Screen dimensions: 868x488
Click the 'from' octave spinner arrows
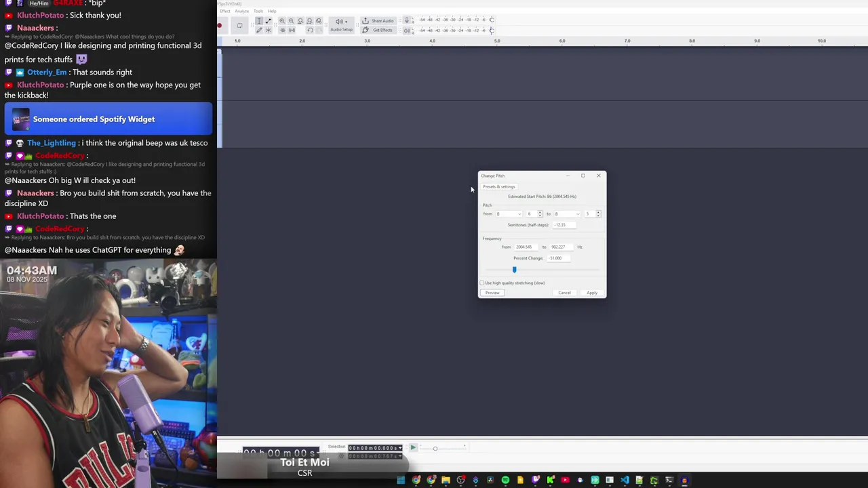click(x=540, y=214)
